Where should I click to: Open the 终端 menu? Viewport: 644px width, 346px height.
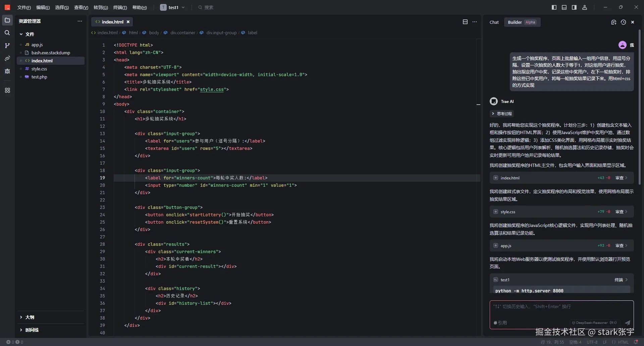tap(120, 7)
